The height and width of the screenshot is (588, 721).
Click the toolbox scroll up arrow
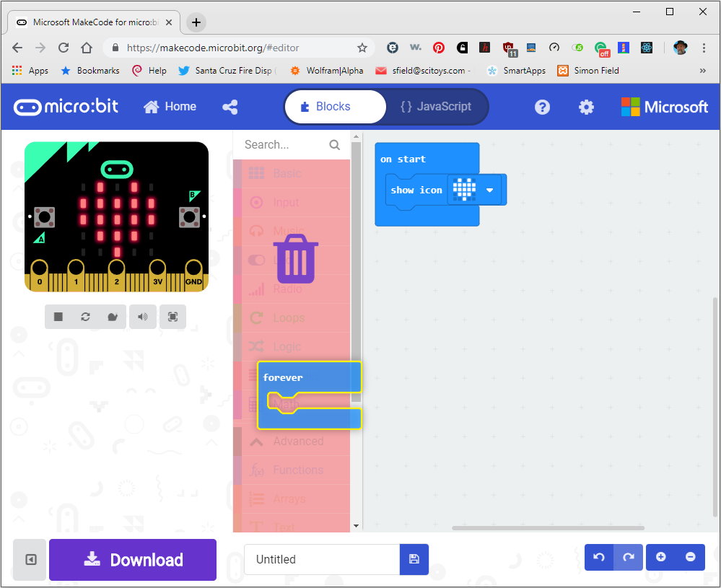click(x=356, y=136)
